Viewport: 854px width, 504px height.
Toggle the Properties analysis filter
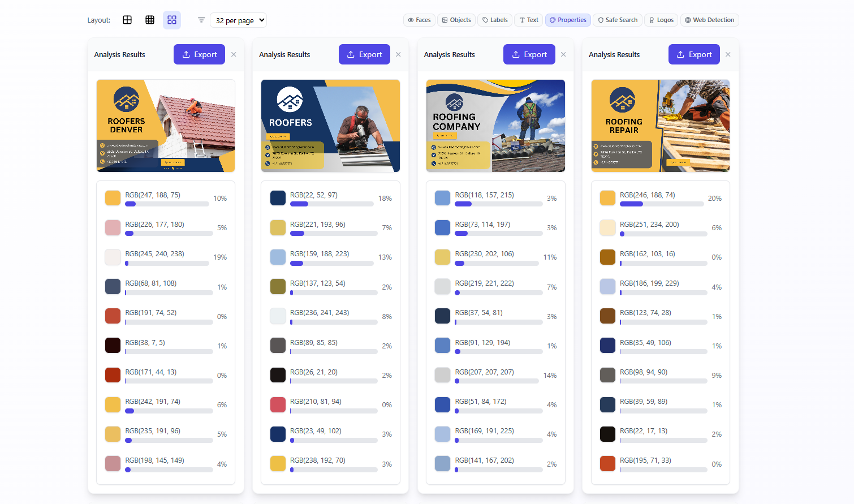pyautogui.click(x=568, y=20)
